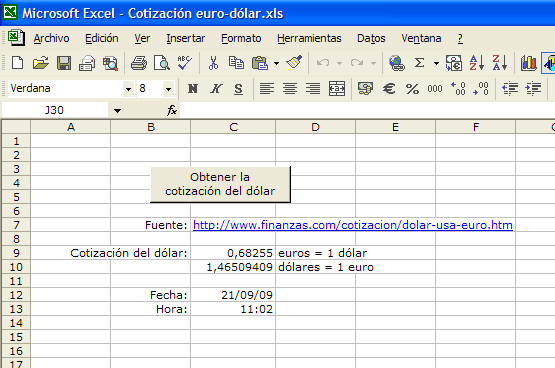Open the Chart Wizard icon
The image size is (555, 368).
(528, 63)
